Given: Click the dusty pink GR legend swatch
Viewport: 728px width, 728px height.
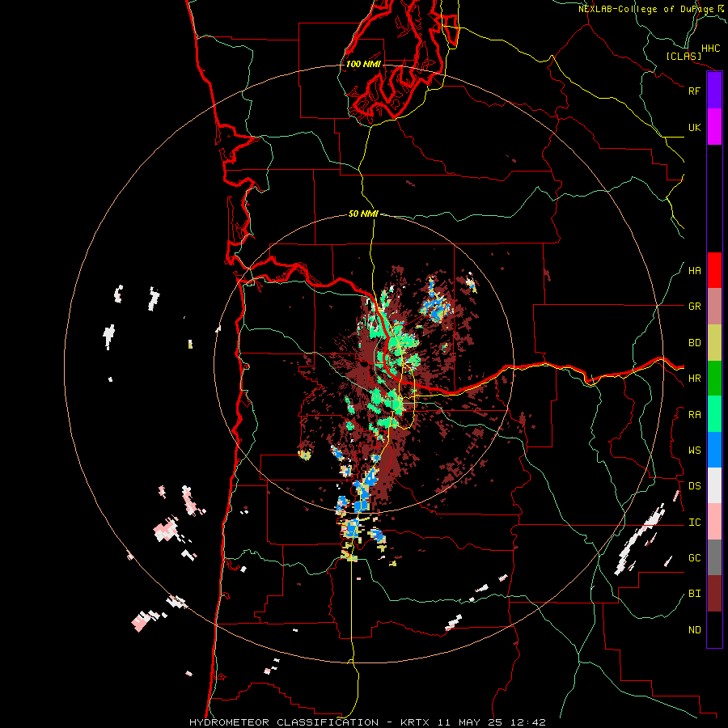Looking at the screenshot, I should 714,307.
